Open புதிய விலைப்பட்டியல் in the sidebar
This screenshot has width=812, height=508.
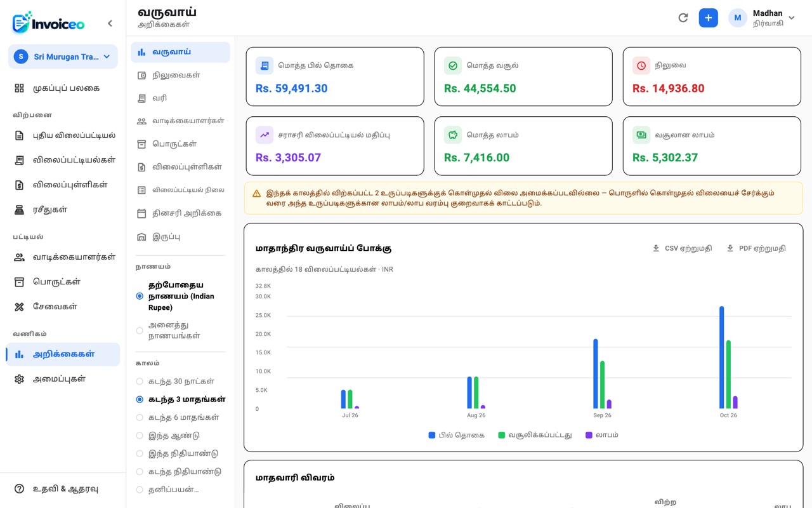pyautogui.click(x=63, y=135)
